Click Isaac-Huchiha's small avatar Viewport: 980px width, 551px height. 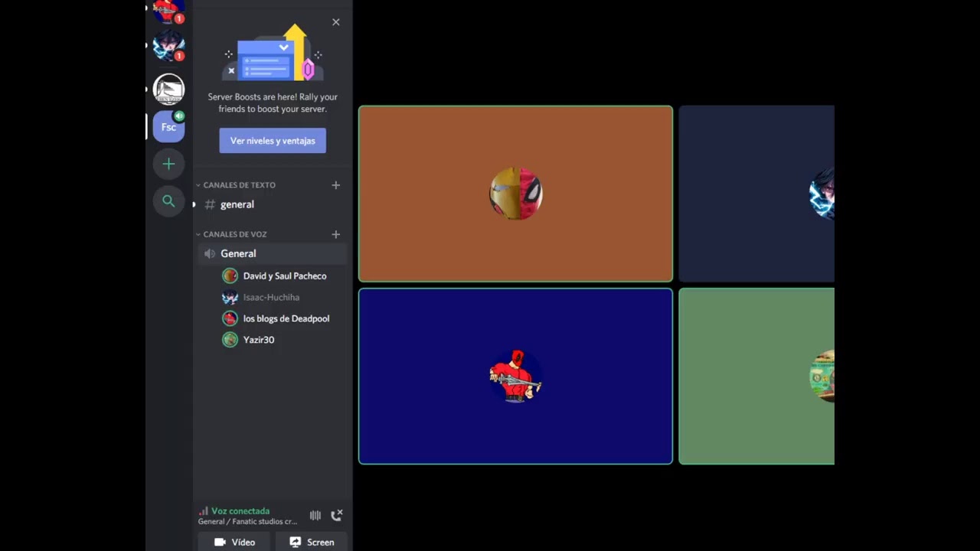(230, 297)
